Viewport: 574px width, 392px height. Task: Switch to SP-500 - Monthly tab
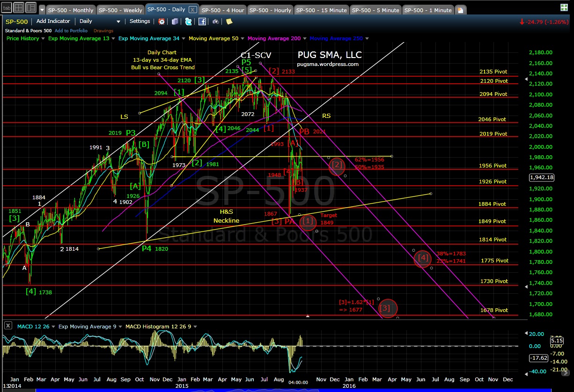tap(70, 10)
